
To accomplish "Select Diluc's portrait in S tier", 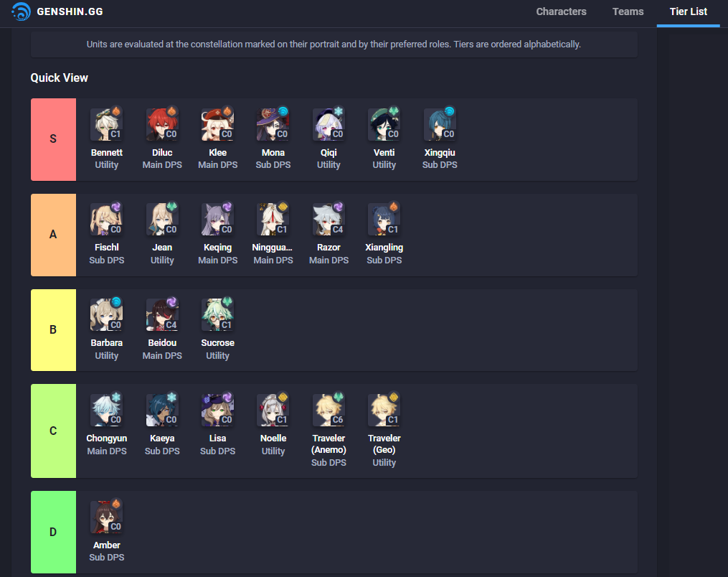I will click(x=162, y=124).
